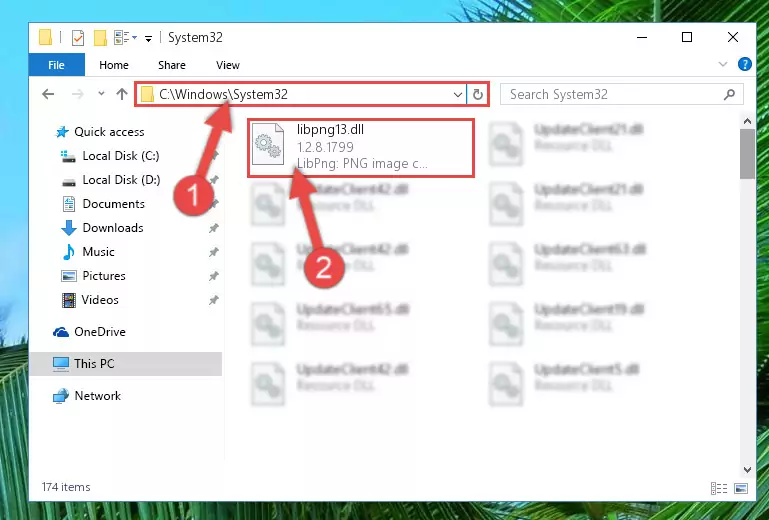Image resolution: width=769 pixels, height=520 pixels.
Task: Click the pin icon next to Music
Action: tap(213, 252)
